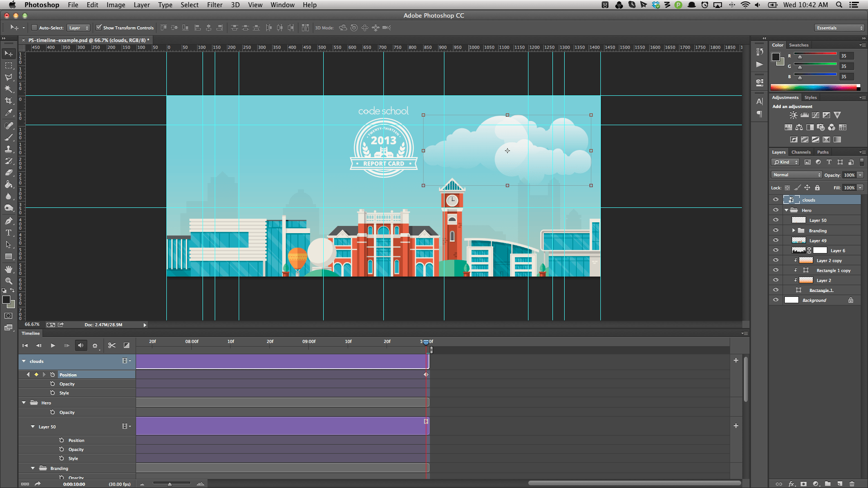Screen dimensions: 868x488
Task: Mute timeline audio playback
Action: 81,346
